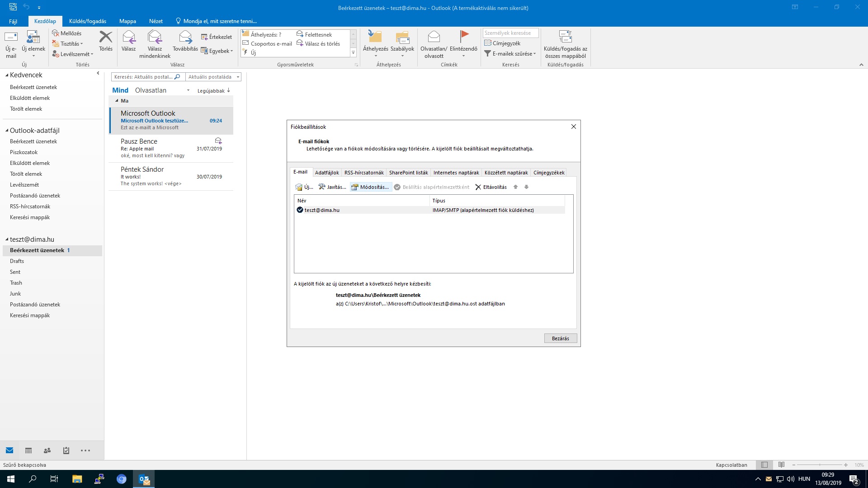Show only Olvasatlan unread messages

[x=151, y=90]
